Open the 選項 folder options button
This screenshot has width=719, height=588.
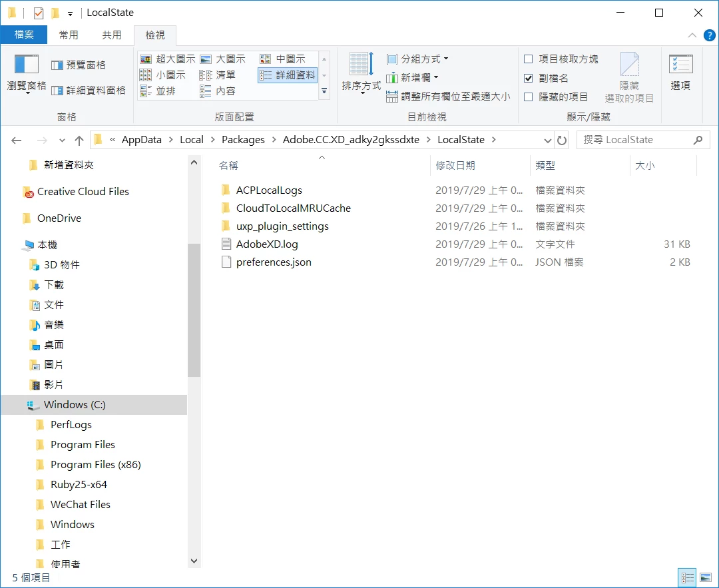click(x=680, y=73)
